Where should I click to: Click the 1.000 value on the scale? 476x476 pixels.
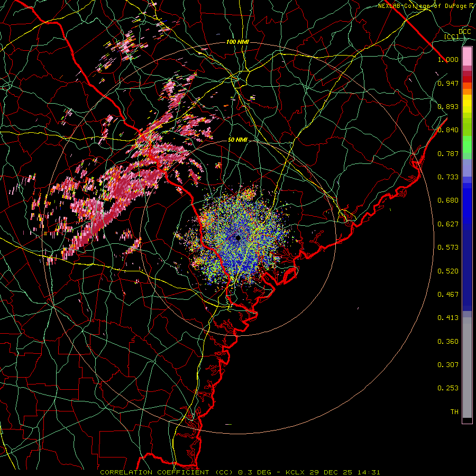(448, 59)
